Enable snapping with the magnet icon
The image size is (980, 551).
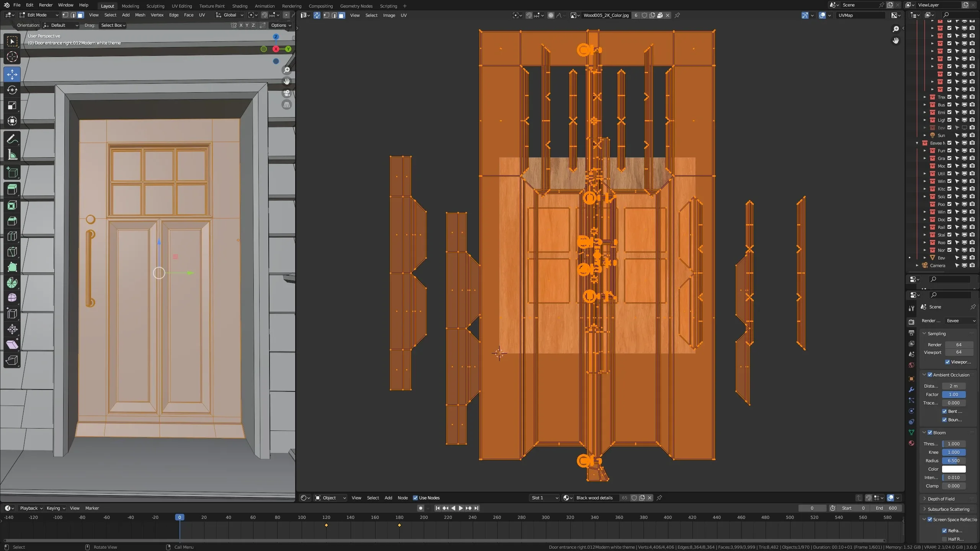coord(529,15)
